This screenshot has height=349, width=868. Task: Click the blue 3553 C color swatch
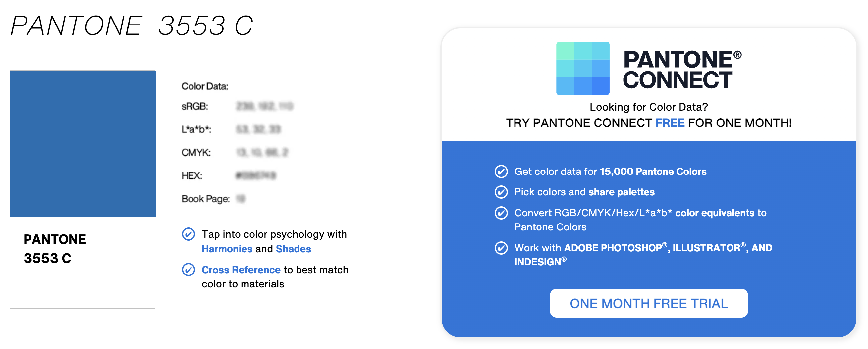pyautogui.click(x=83, y=143)
